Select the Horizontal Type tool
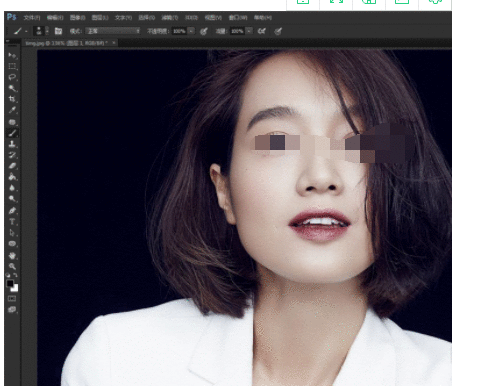This screenshot has width=478, height=386. tap(12, 222)
